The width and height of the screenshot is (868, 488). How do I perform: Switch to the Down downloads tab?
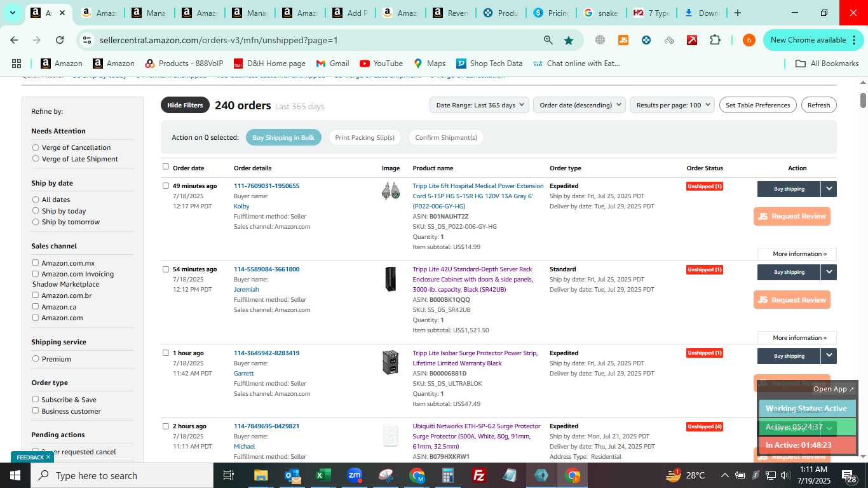tap(700, 13)
